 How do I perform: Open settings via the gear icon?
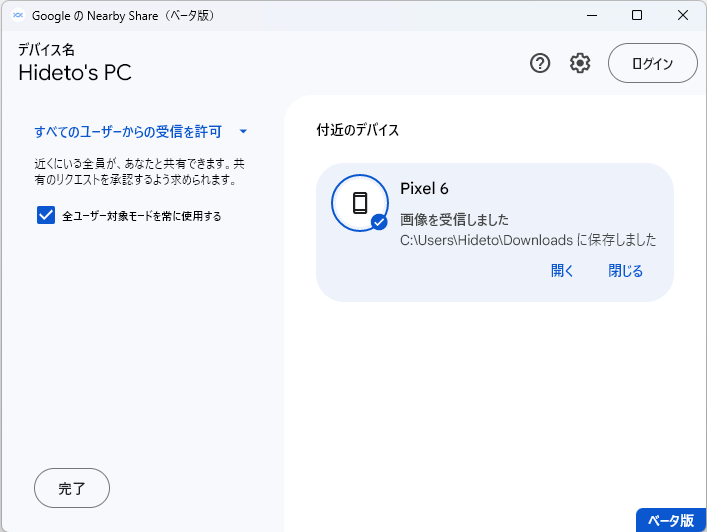580,63
